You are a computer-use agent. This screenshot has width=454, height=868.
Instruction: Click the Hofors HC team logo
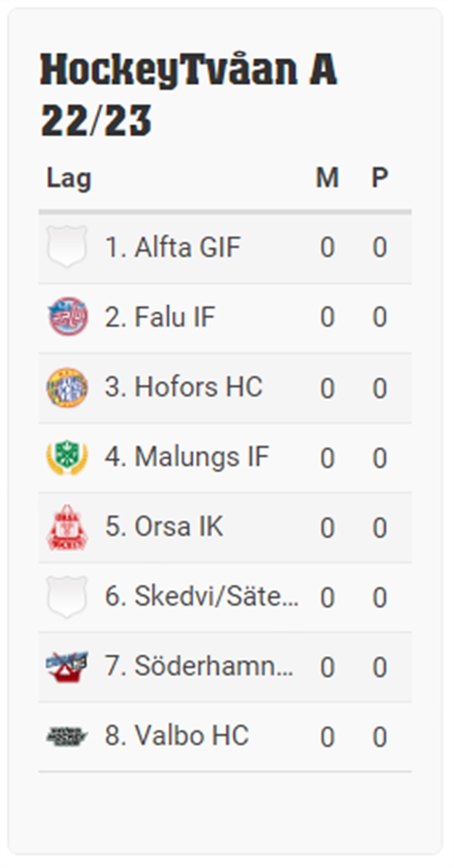67,387
